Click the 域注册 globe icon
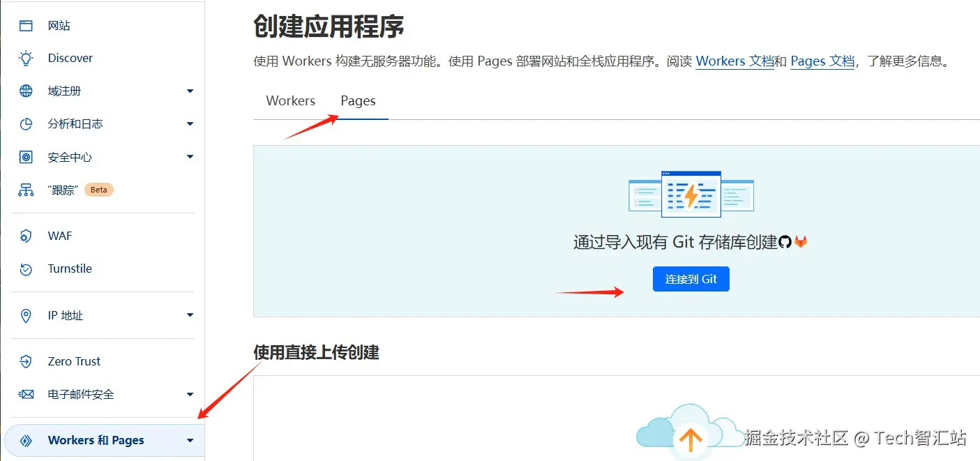The height and width of the screenshot is (461, 980). 26,91
